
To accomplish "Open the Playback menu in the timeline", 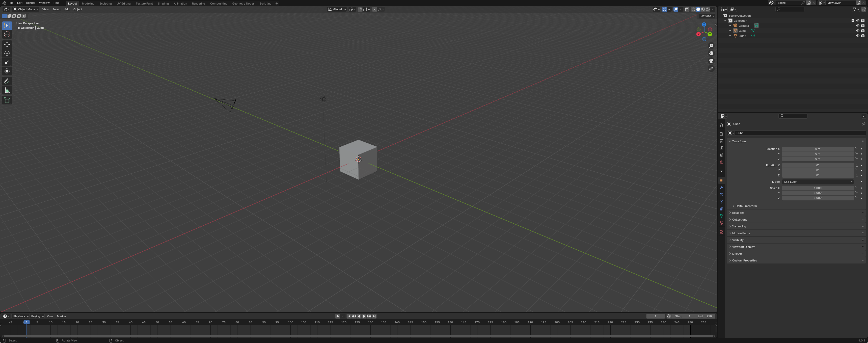I will (x=20, y=316).
